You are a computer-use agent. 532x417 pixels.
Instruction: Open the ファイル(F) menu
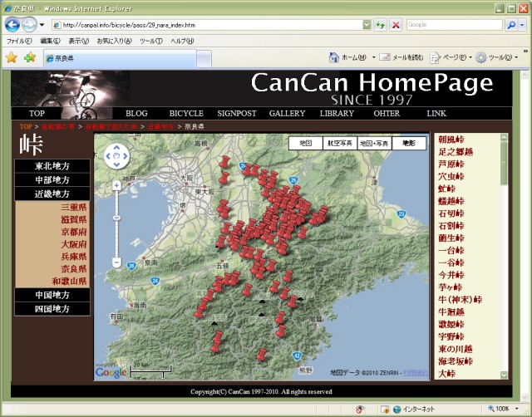pos(19,41)
